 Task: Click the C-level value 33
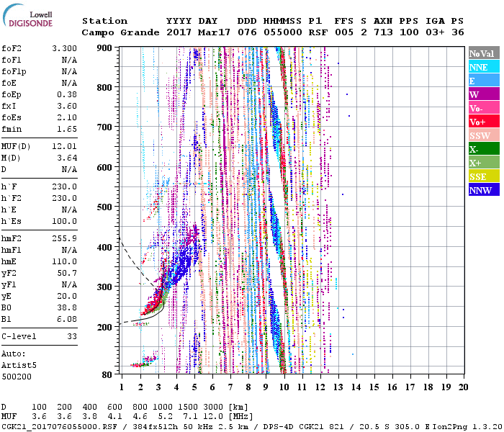pos(72,336)
